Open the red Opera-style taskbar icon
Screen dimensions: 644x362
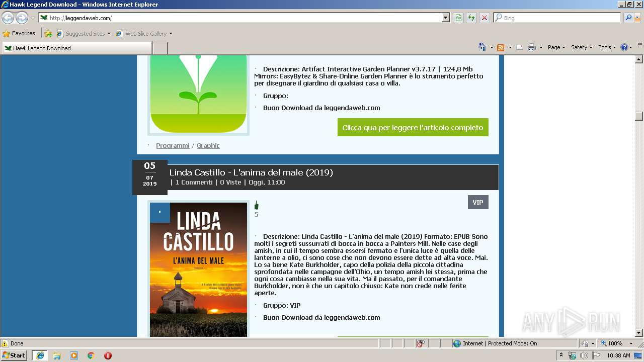pos(108,355)
